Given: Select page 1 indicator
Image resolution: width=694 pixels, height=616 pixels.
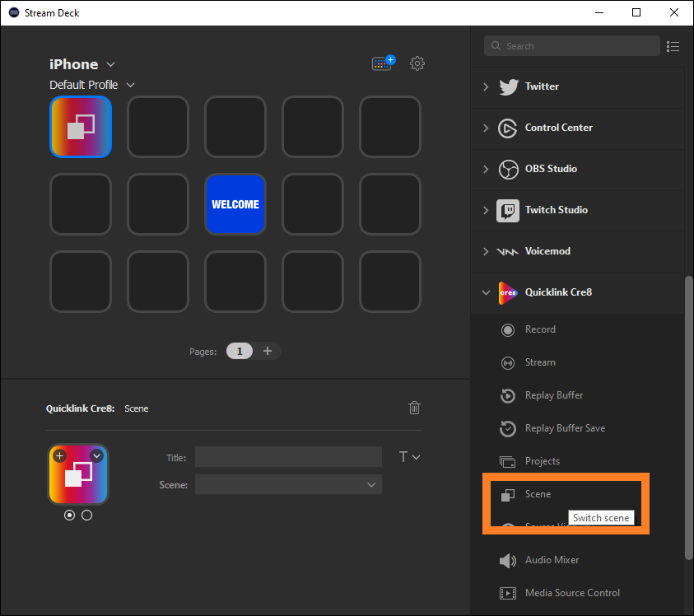Looking at the screenshot, I should (240, 351).
